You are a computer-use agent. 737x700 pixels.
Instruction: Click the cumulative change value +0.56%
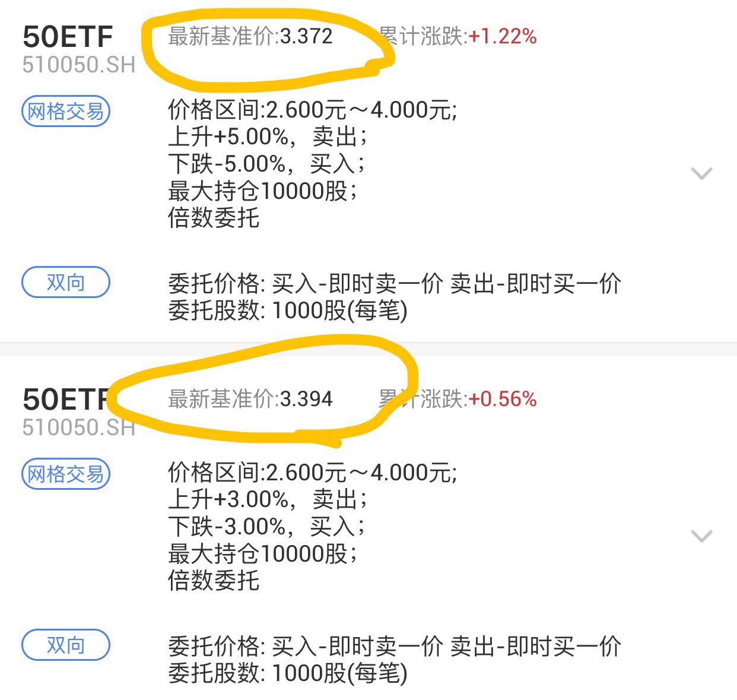pyautogui.click(x=503, y=399)
